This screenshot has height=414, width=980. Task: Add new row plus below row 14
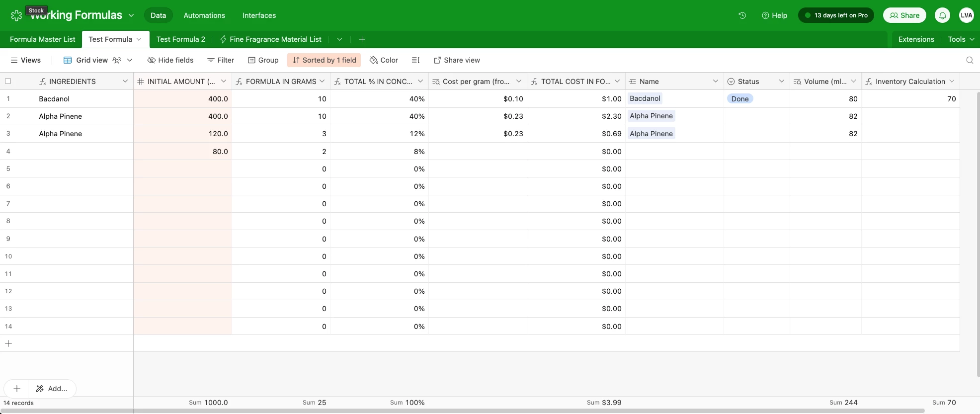8,343
